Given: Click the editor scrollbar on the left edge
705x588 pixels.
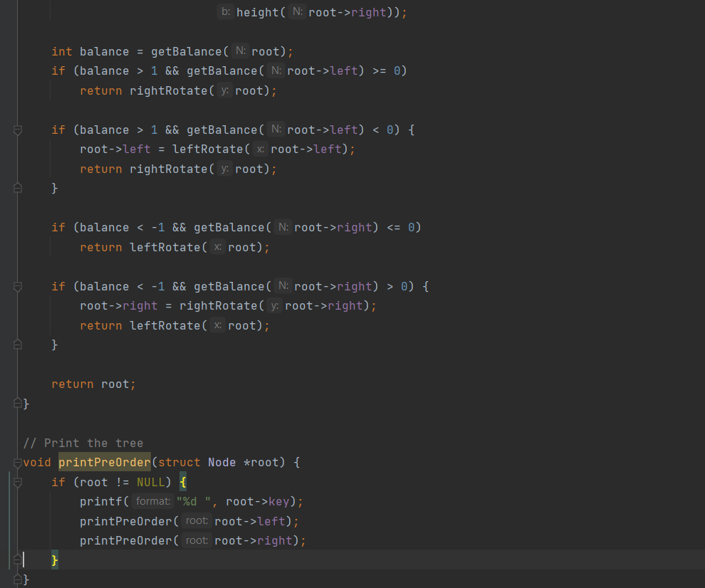Looking at the screenshot, I should pos(6,285).
